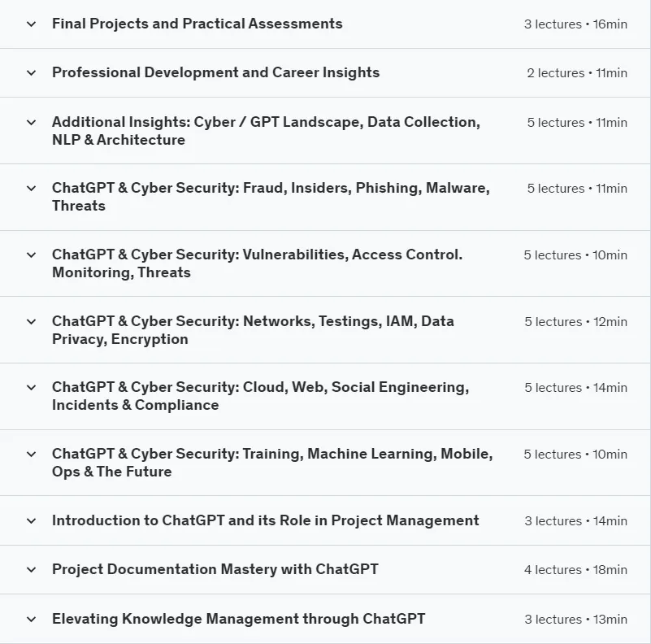Expand Final Projects and Practical Assessments chevron

coord(31,24)
